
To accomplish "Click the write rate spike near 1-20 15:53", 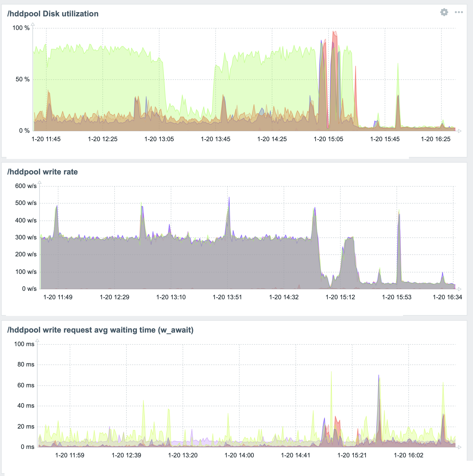I will pos(399,215).
